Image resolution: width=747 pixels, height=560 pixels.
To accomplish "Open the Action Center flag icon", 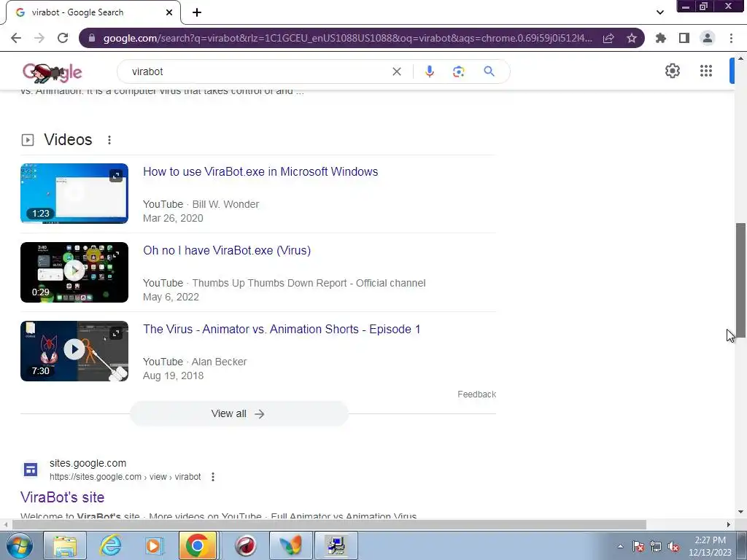I will tap(638, 546).
